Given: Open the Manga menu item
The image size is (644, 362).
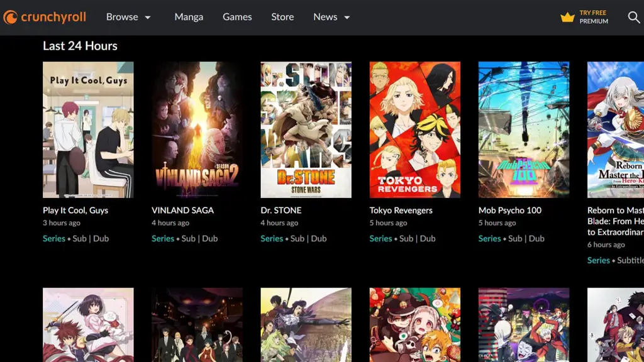Looking at the screenshot, I should pyautogui.click(x=189, y=17).
